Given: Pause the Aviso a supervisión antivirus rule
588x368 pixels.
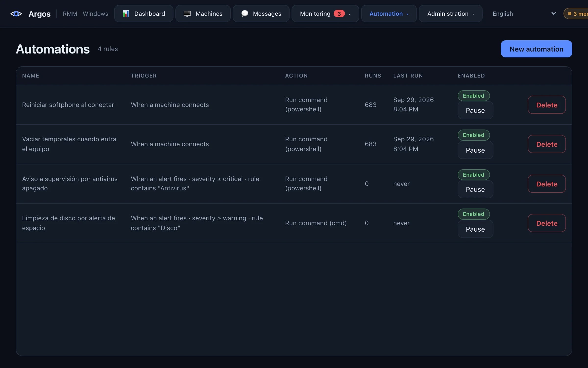Looking at the screenshot, I should [x=475, y=189].
